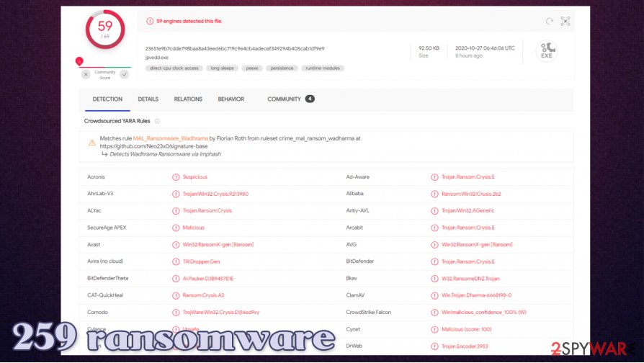This screenshot has height=363, width=644.
Task: Open the DETAILS tab
Action: point(148,99)
